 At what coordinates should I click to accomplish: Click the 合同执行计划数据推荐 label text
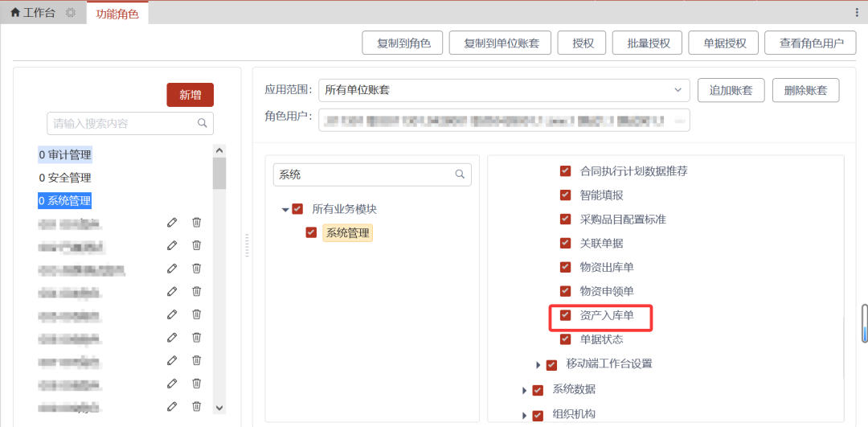(x=634, y=171)
